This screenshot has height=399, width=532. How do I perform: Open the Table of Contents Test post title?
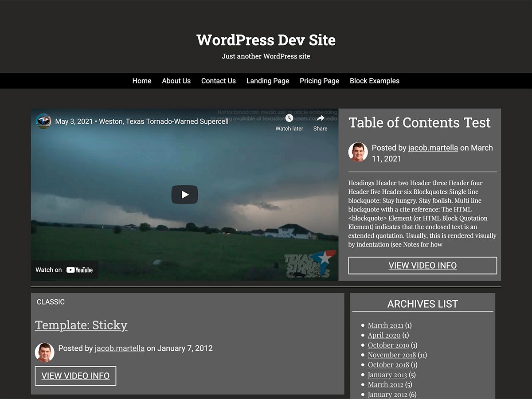[419, 122]
